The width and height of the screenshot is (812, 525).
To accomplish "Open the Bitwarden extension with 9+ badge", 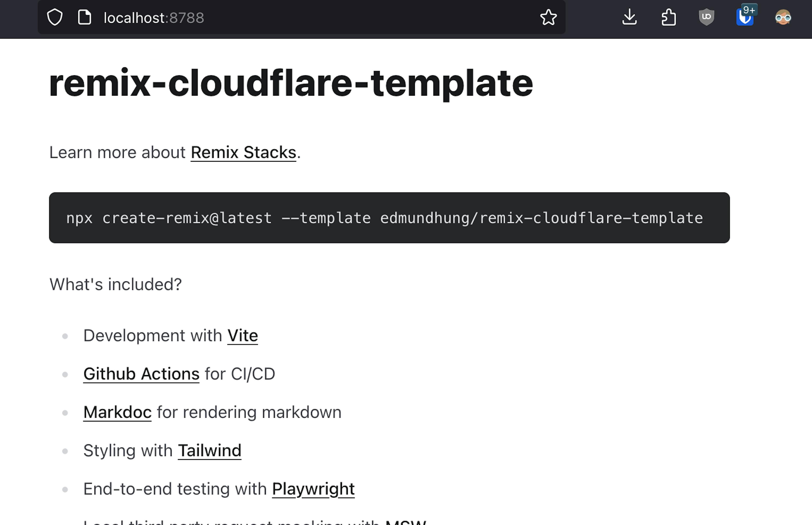I will tap(745, 17).
